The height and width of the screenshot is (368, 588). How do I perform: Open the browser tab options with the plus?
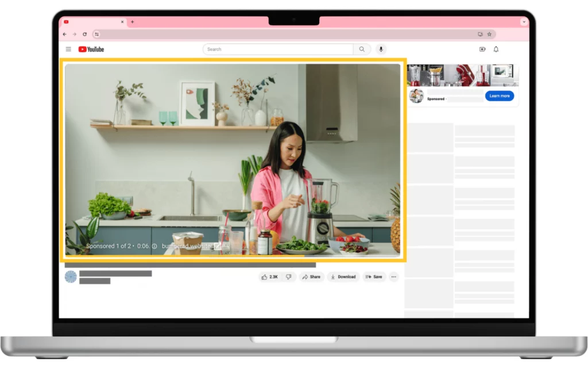coord(132,22)
